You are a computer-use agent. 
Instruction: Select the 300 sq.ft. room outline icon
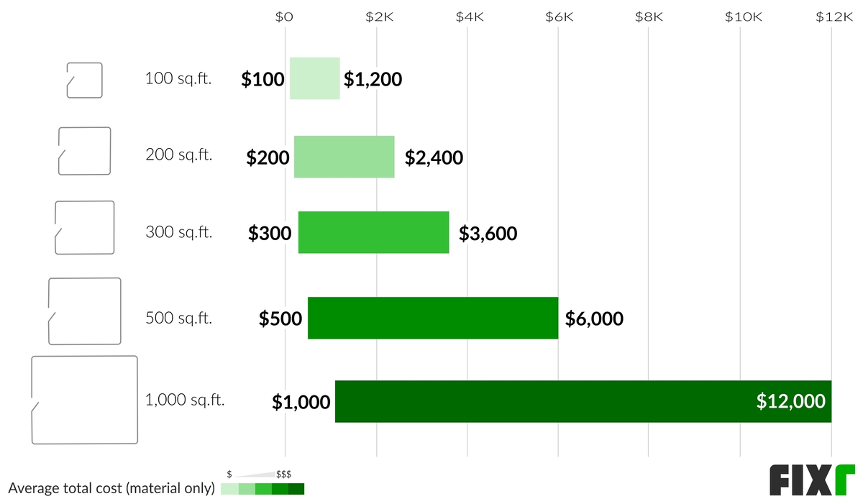85,227
